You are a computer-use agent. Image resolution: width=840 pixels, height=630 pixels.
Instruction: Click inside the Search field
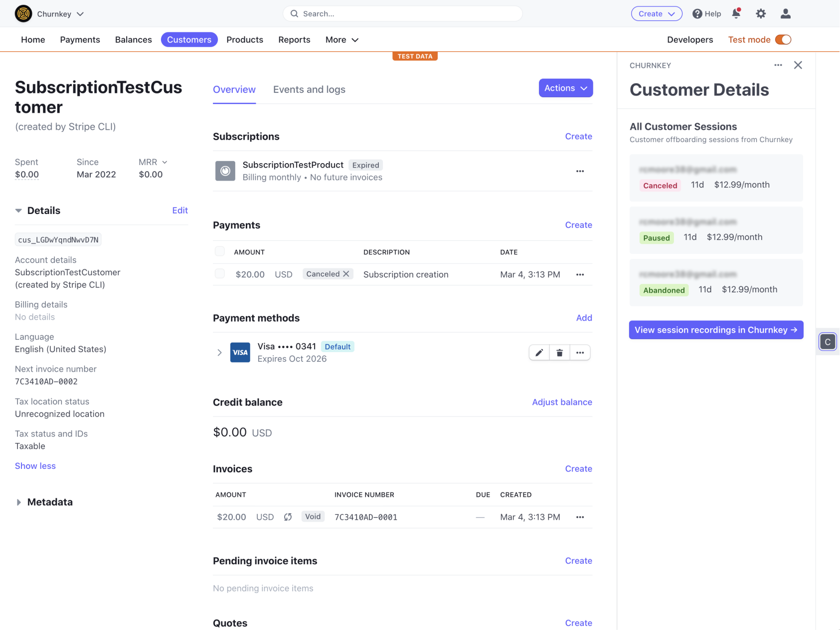coord(403,13)
